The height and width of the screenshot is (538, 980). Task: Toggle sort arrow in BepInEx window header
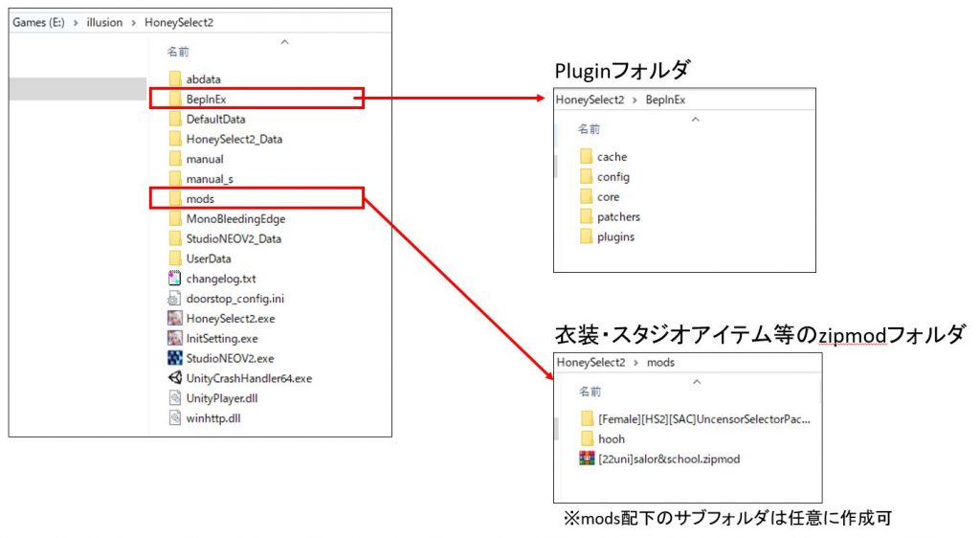696,120
